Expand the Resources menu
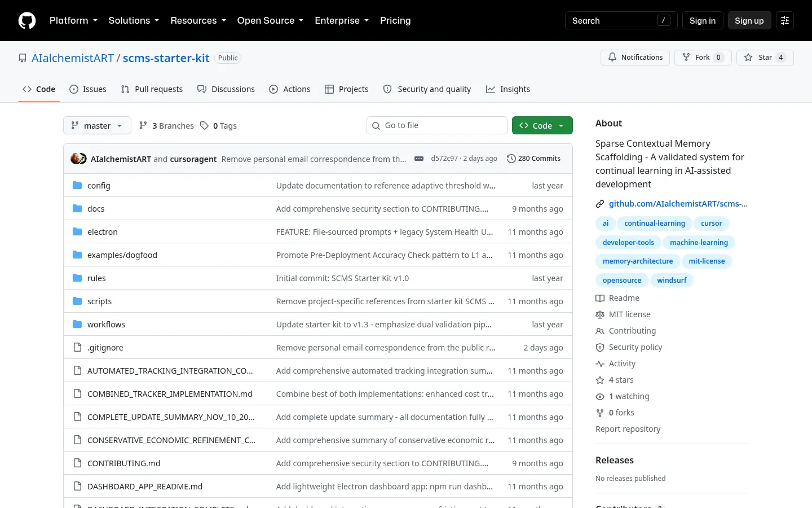812x508 pixels. (198, 20)
